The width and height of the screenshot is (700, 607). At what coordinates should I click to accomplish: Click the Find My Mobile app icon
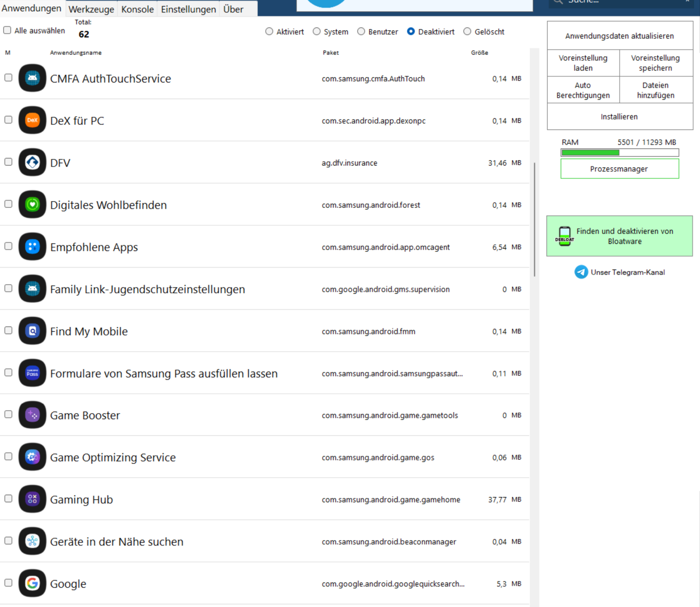[32, 331]
